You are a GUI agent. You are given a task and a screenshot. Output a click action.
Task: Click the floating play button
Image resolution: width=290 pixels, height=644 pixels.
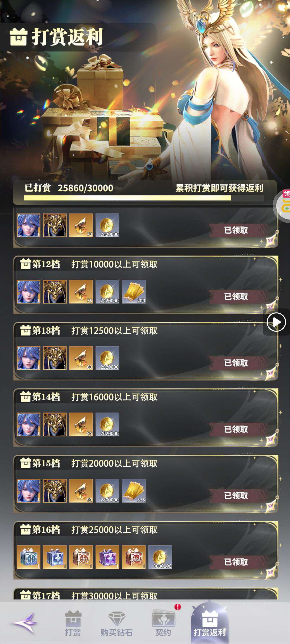point(276,322)
